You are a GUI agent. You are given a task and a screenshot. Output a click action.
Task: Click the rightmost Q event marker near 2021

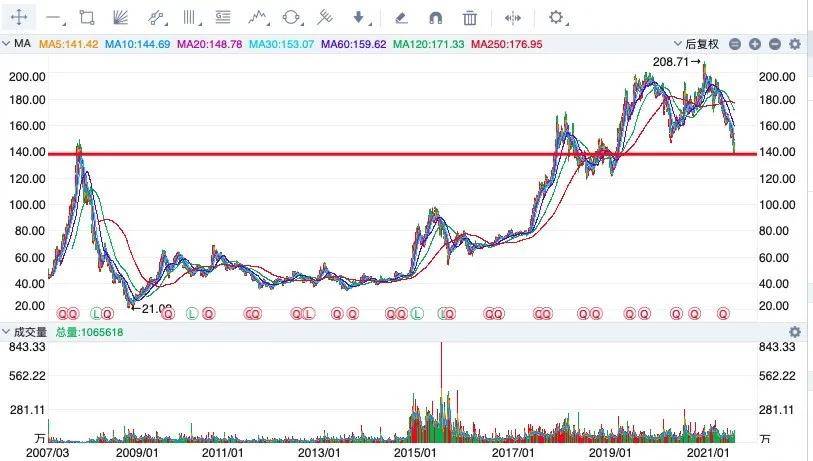point(723,314)
